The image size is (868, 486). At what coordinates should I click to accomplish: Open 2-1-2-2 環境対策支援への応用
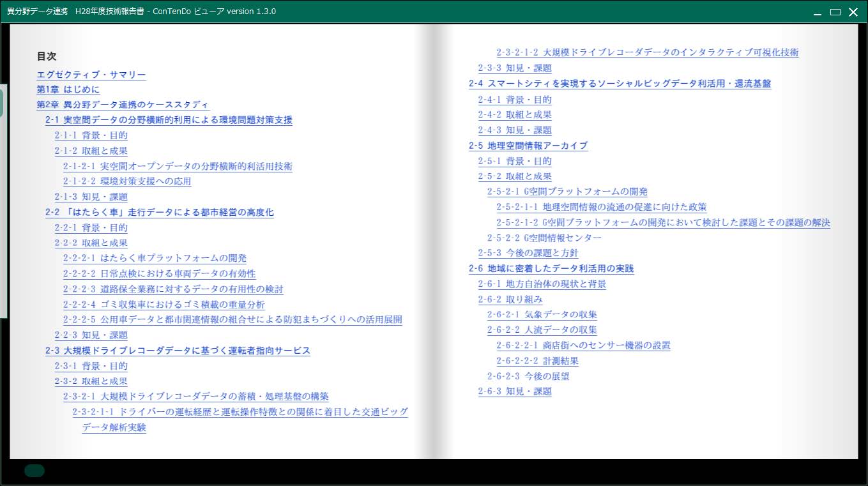coord(127,181)
